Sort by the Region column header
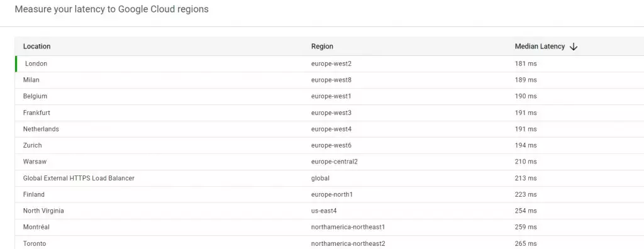The width and height of the screenshot is (644, 249). tap(322, 47)
